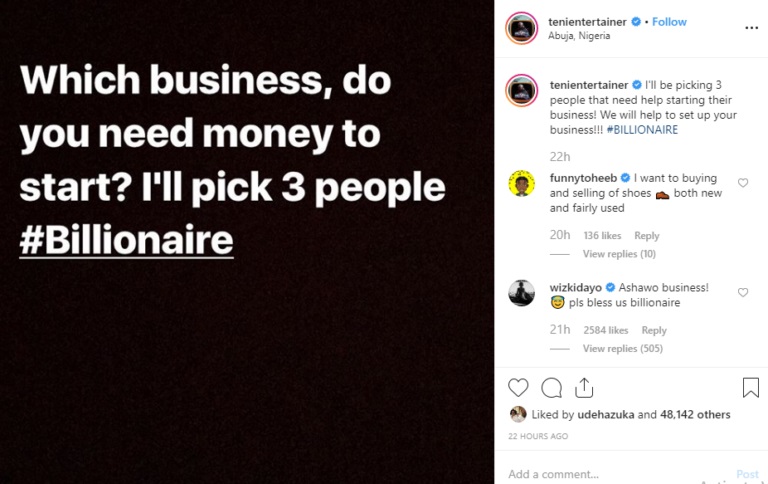The height and width of the screenshot is (484, 768).
Task: Open the three-dot more options menu
Action: (x=751, y=28)
